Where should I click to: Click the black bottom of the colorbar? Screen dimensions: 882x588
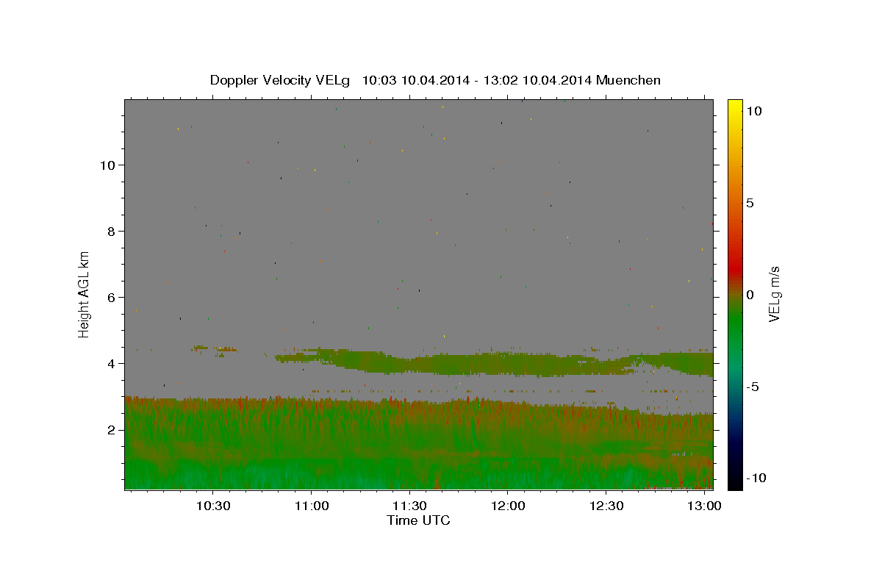click(735, 484)
